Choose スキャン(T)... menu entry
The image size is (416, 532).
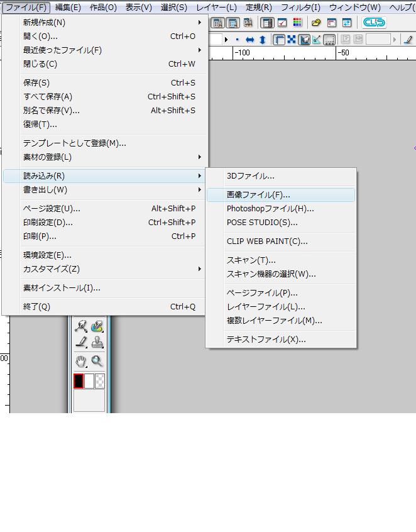(281, 260)
